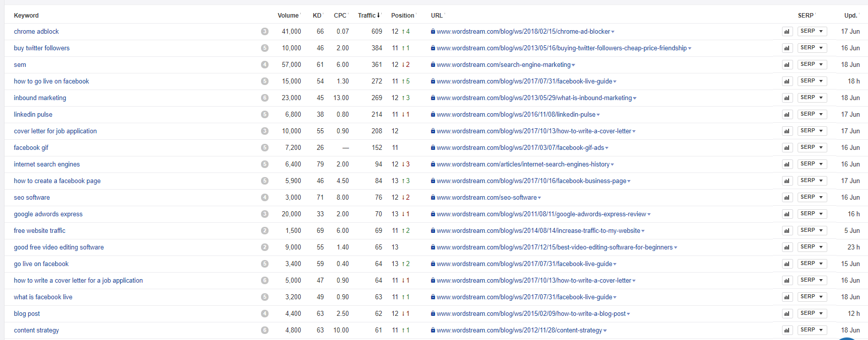This screenshot has height=340, width=868.
Task: Open history chart icon for content strategy row
Action: [x=787, y=330]
